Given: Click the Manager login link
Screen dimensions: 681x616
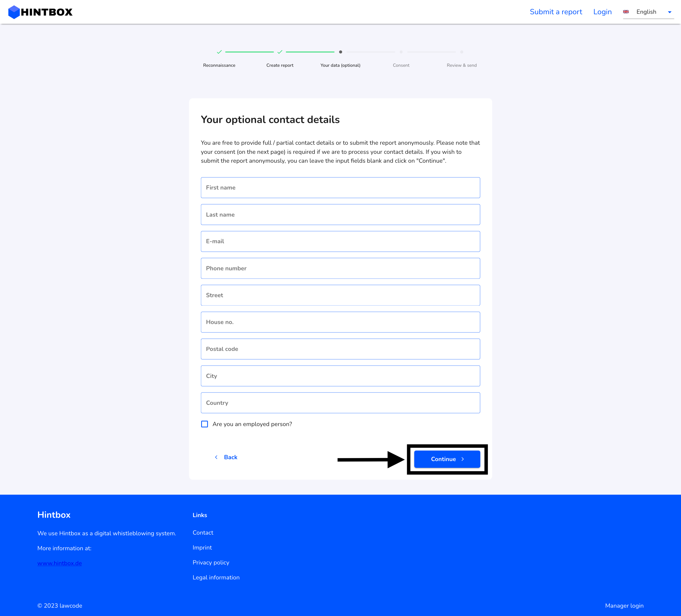Looking at the screenshot, I should tap(624, 605).
